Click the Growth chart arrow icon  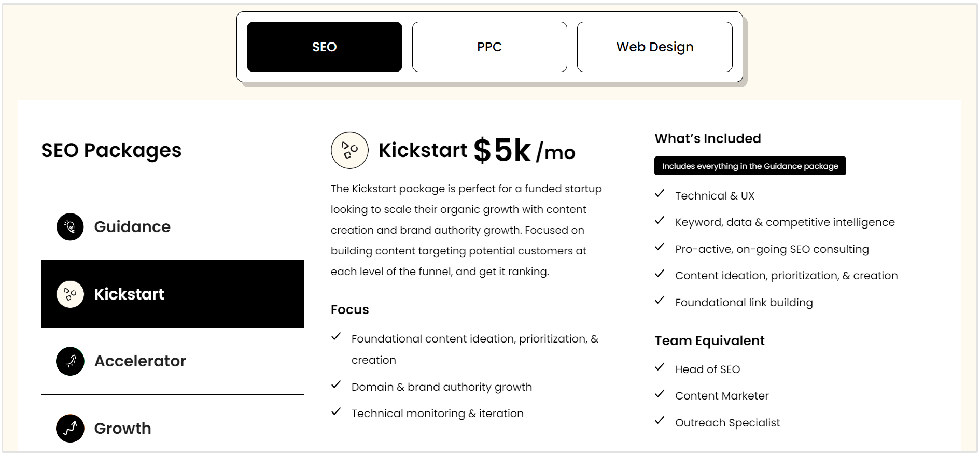[70, 429]
